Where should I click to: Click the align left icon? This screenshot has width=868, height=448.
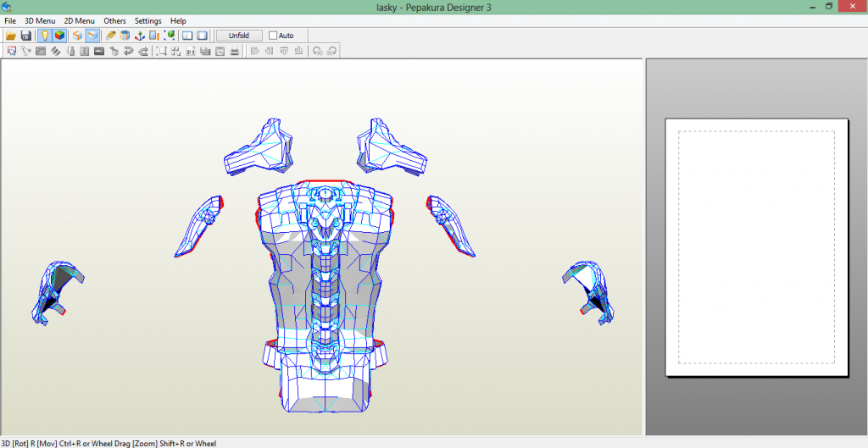point(255,51)
